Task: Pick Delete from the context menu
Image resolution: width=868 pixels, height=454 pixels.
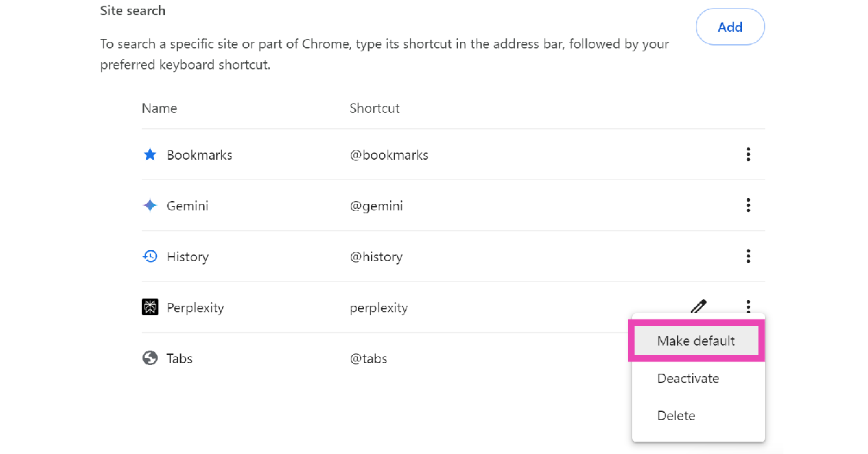Action: [x=676, y=416]
